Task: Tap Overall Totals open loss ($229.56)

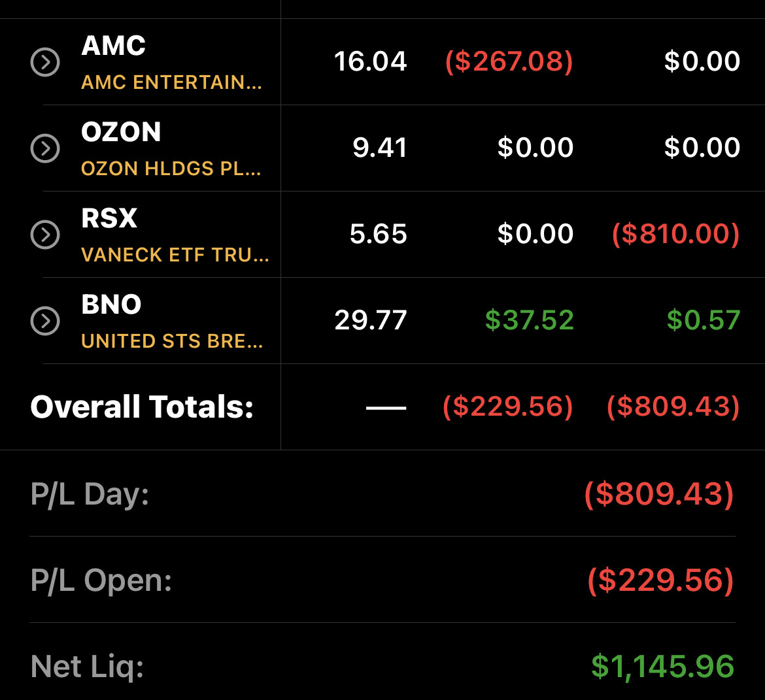Action: pos(507,407)
